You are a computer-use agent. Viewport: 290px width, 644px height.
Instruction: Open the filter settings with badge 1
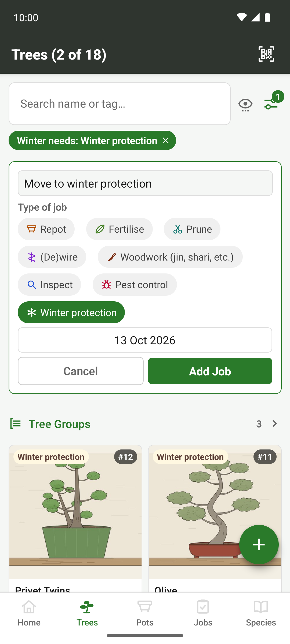coord(272,102)
